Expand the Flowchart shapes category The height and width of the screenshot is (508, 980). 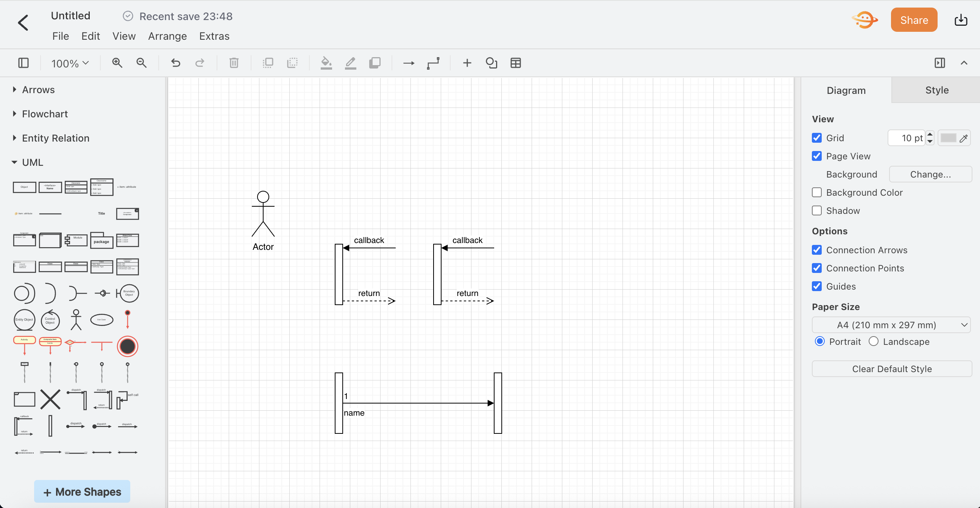tap(45, 114)
